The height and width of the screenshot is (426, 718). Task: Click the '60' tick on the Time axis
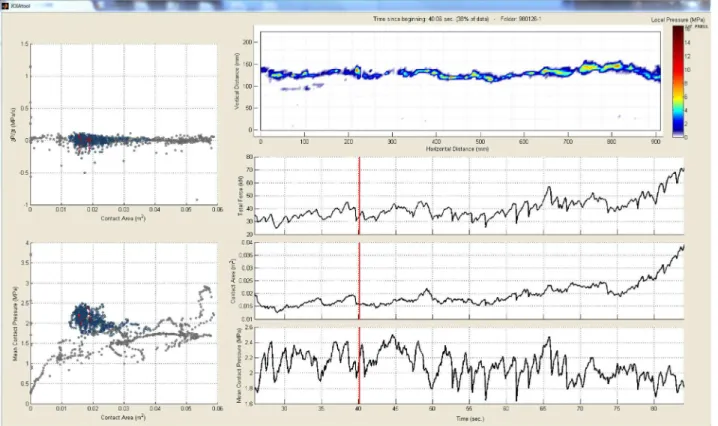[506, 409]
